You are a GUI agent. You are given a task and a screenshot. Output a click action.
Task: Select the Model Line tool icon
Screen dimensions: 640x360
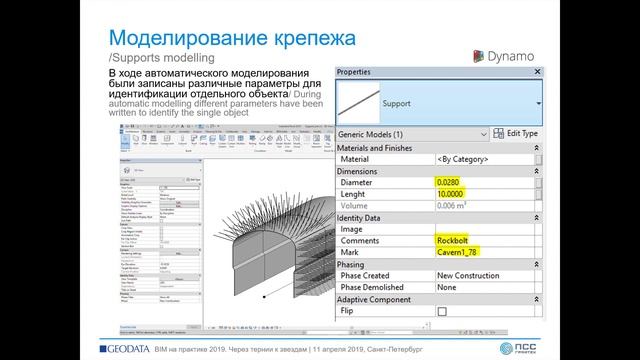287,139
